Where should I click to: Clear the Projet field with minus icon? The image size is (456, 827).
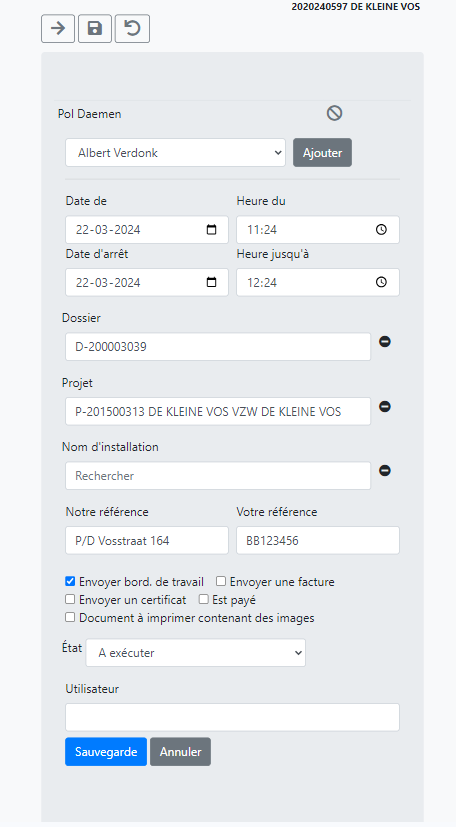pos(385,407)
